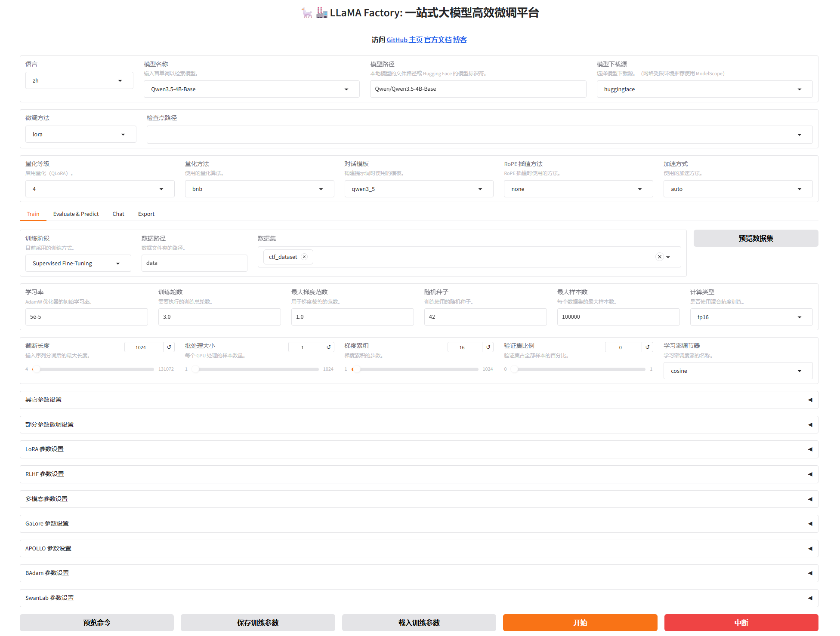Click the 随机种子 input field
The height and width of the screenshot is (636, 840).
[x=485, y=317]
